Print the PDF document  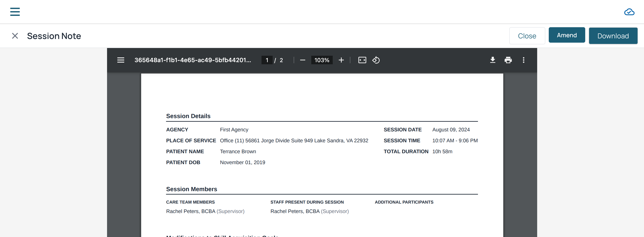pyautogui.click(x=508, y=60)
